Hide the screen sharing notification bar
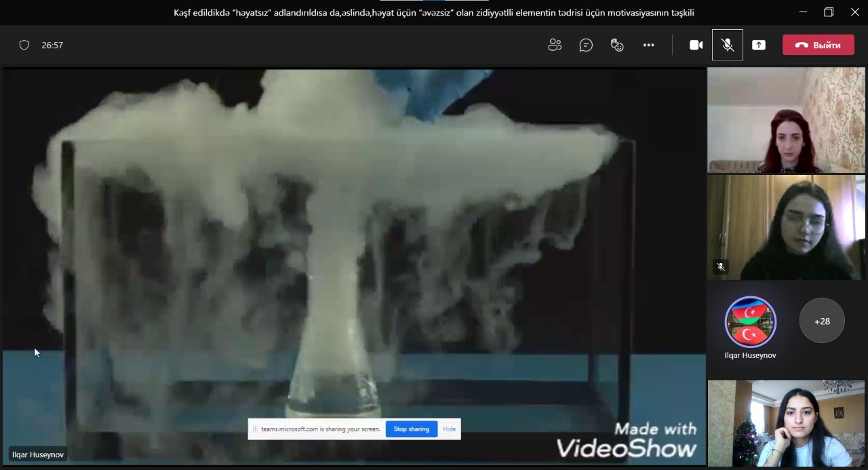The width and height of the screenshot is (868, 470). (x=449, y=429)
